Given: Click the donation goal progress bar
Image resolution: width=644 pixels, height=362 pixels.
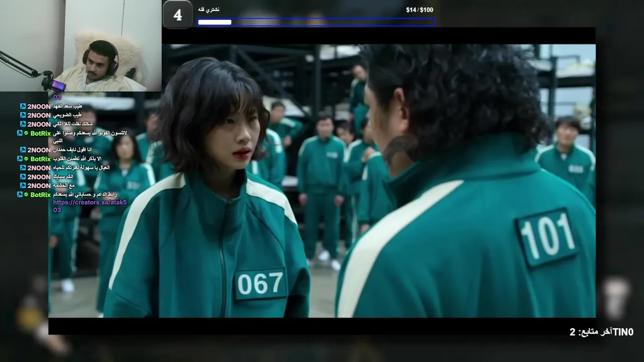Looking at the screenshot, I should (x=316, y=22).
